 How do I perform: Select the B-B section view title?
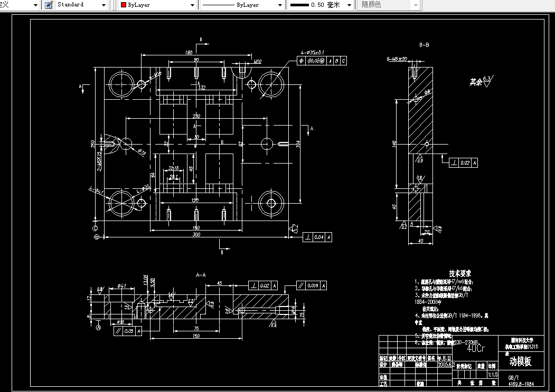(424, 45)
